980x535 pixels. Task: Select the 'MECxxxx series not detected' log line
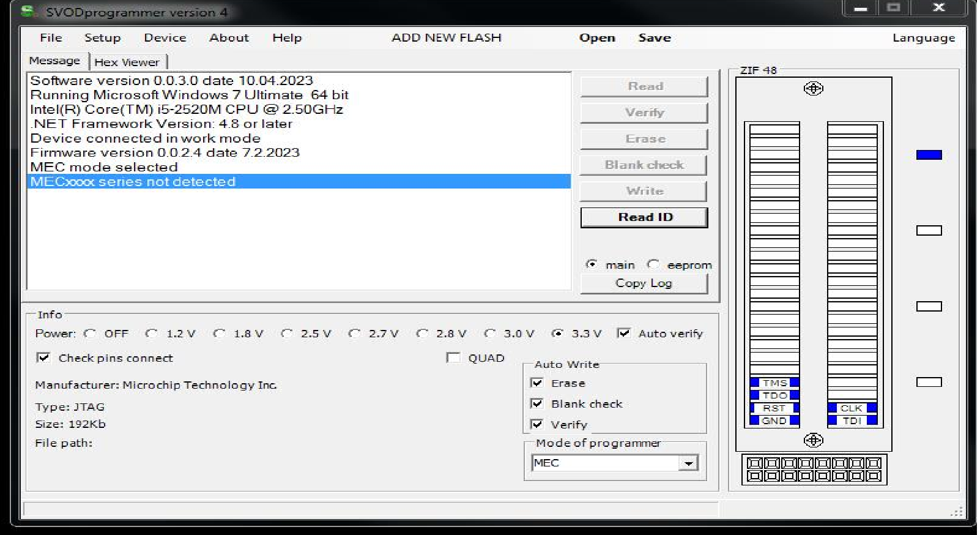pyautogui.click(x=299, y=182)
